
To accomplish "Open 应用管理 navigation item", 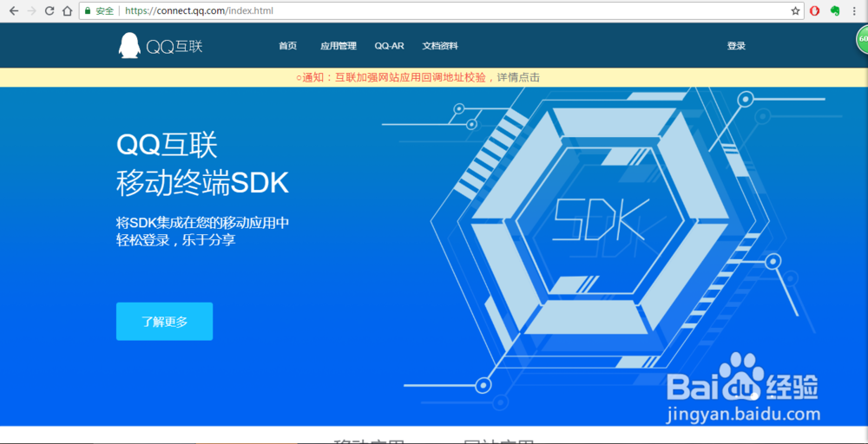I will click(339, 46).
